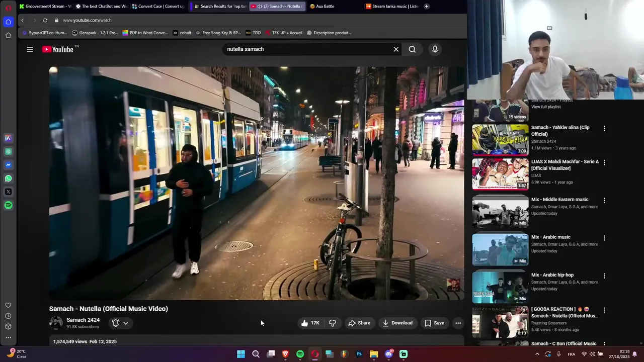644x362 pixels.
Task: Open the cobalt bookmark
Action: point(182,33)
